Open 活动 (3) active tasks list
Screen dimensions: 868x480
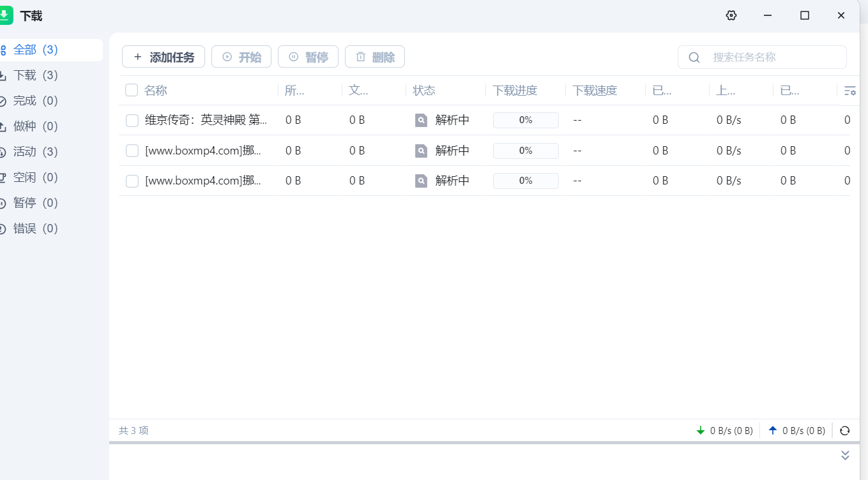coord(50,152)
